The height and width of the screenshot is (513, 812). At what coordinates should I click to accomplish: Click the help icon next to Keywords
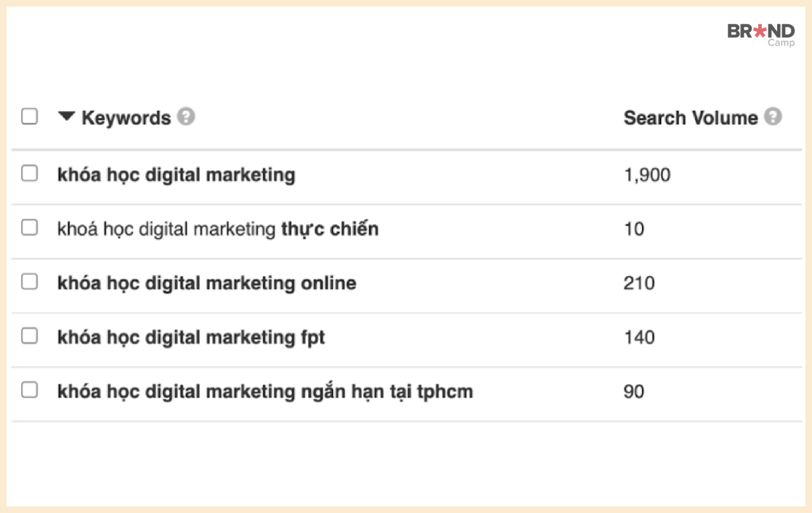point(186,117)
